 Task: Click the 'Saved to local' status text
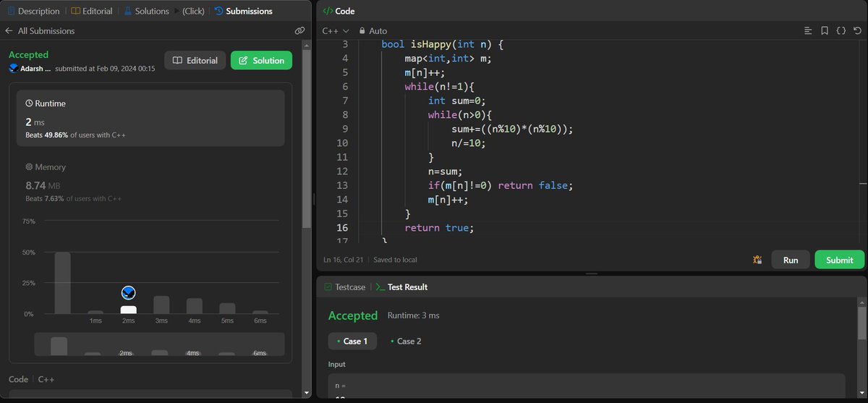[x=395, y=260]
